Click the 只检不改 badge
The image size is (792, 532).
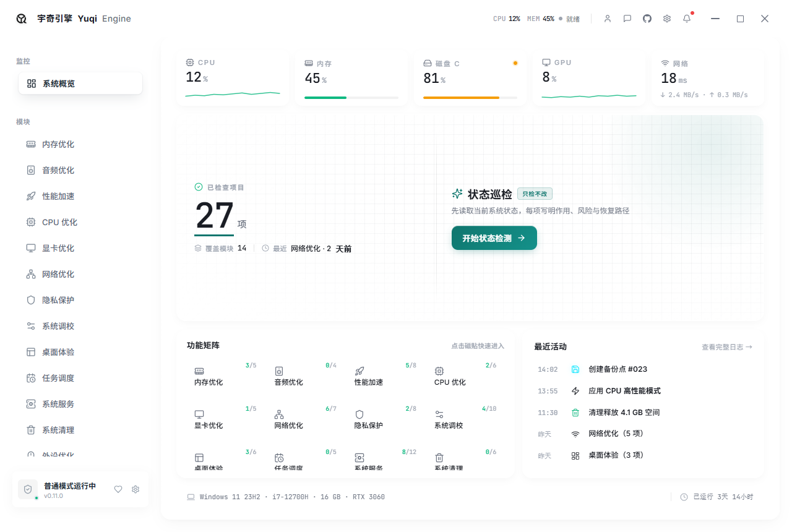(535, 194)
